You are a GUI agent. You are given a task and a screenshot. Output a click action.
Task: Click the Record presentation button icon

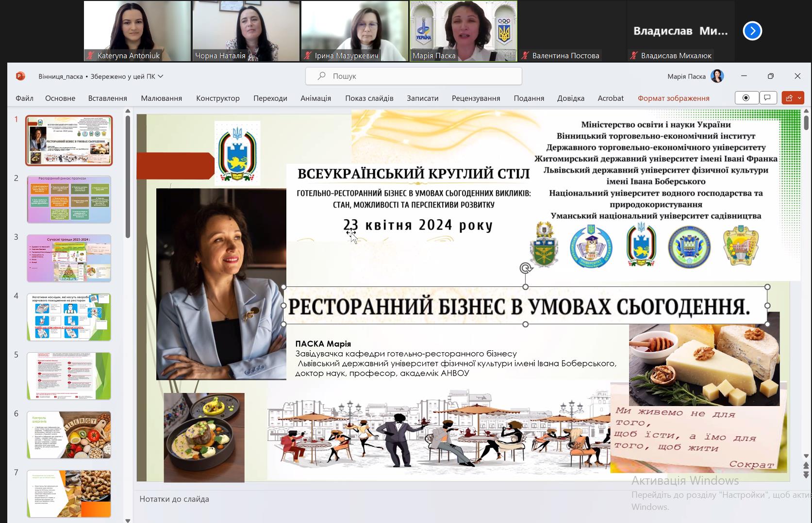pyautogui.click(x=746, y=98)
